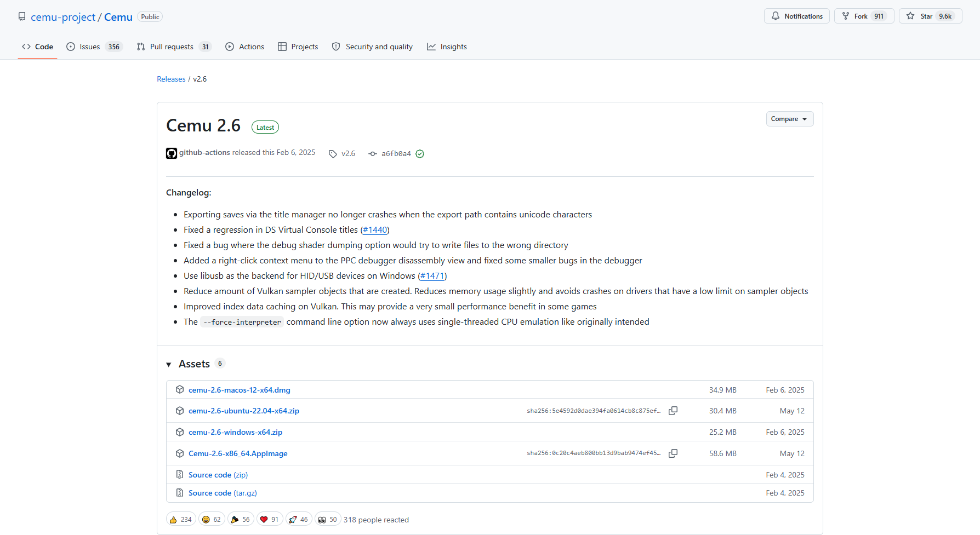The height and width of the screenshot is (535, 980).
Task: Download cemu-2.6-ubuntu-22.04-x64.zip
Action: 244,411
